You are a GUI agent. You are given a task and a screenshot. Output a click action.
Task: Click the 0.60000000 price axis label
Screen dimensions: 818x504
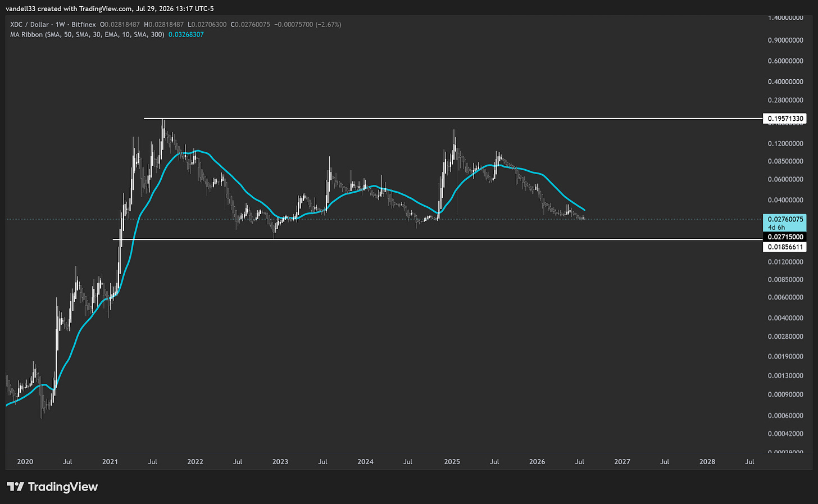(785, 61)
